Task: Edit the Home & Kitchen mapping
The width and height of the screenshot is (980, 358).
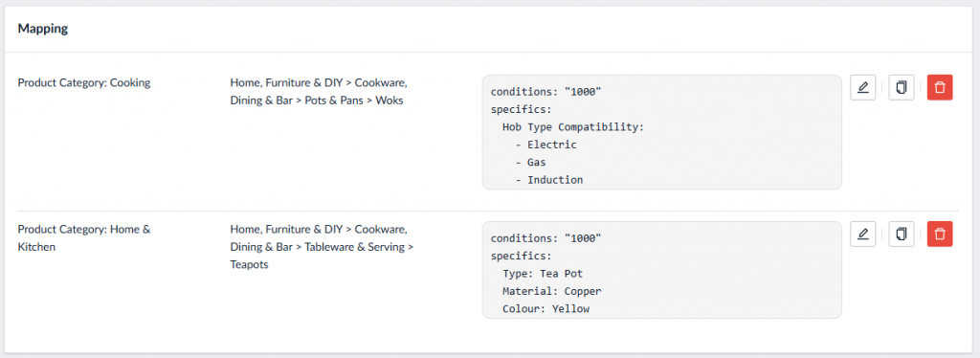Action: click(862, 234)
